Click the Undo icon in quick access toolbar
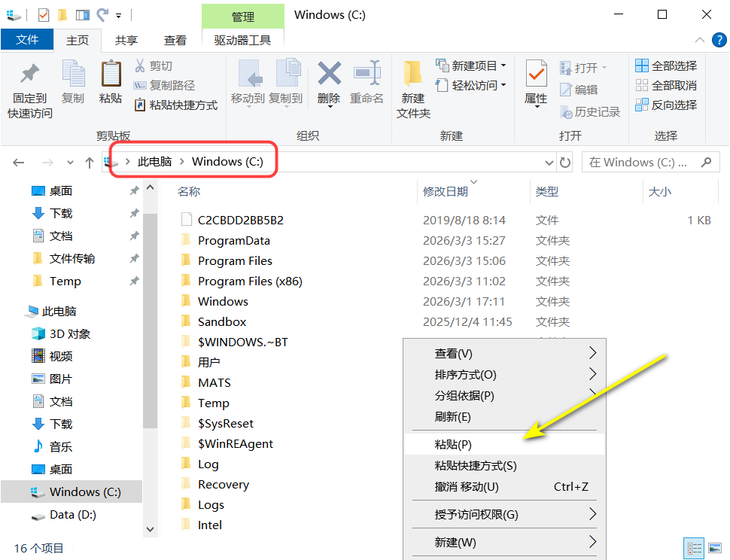Image resolution: width=730 pixels, height=560 pixels. (102, 15)
